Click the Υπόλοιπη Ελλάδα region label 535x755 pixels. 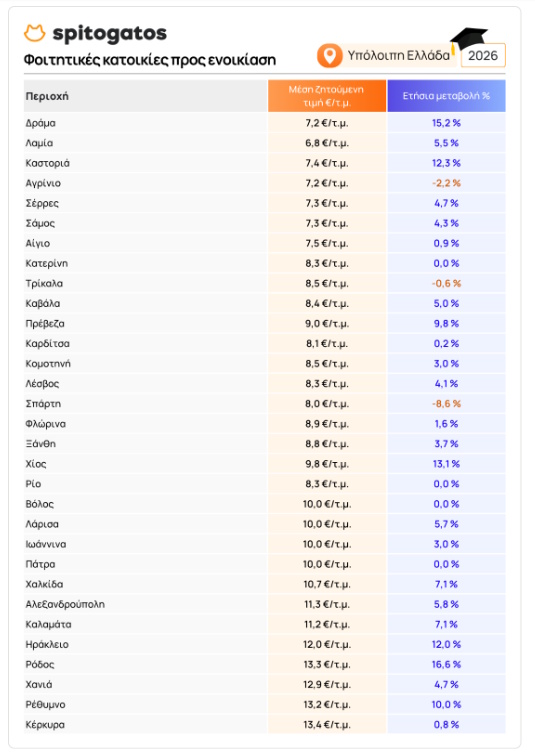[399, 55]
